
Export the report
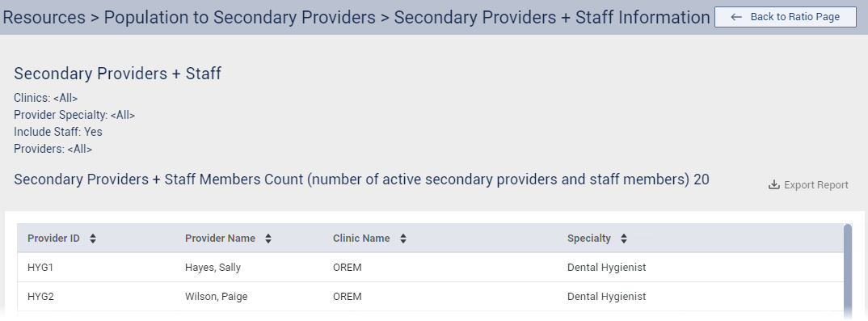click(808, 185)
